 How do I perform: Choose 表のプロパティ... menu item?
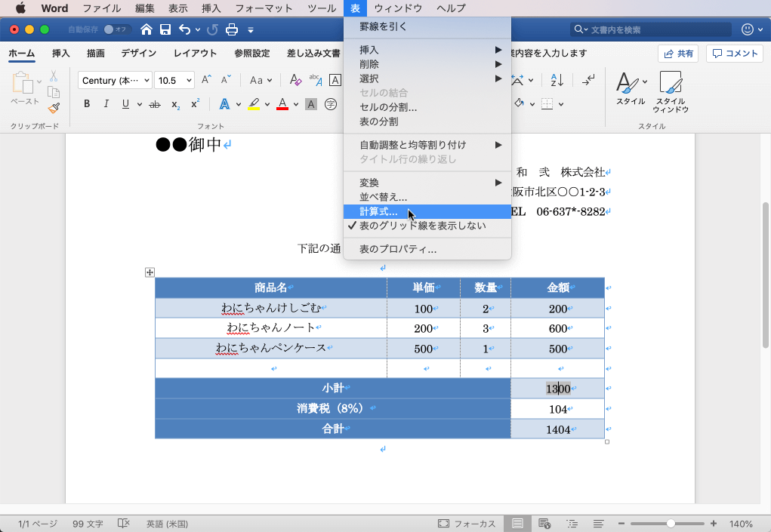point(427,249)
